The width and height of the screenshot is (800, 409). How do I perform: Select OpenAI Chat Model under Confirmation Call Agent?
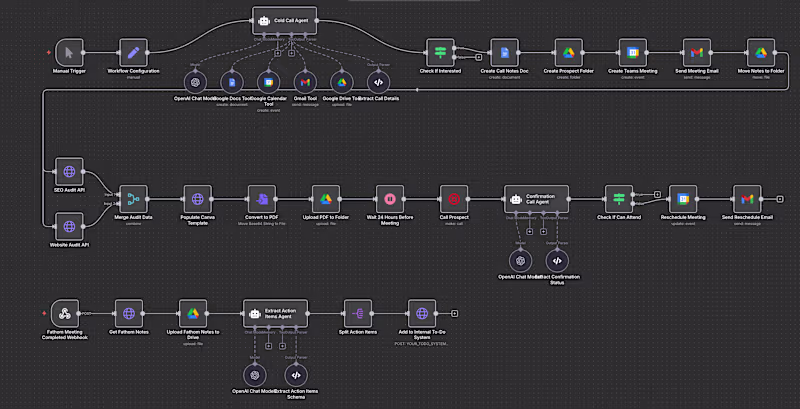(520, 261)
